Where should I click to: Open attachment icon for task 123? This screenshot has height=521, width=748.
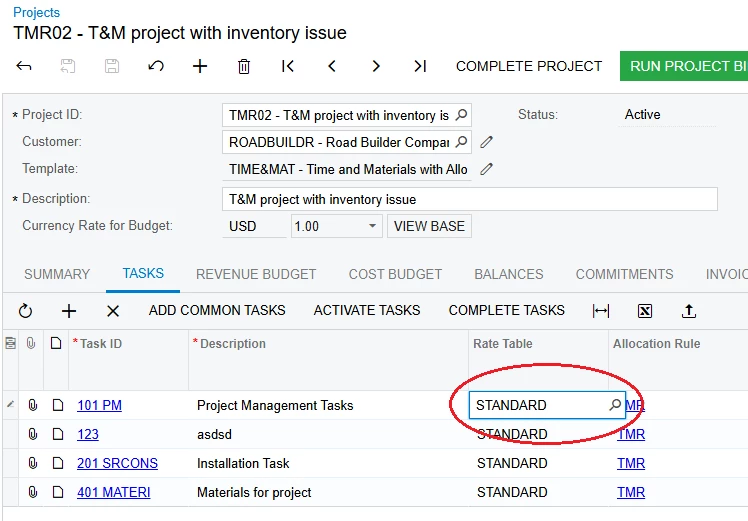point(32,434)
